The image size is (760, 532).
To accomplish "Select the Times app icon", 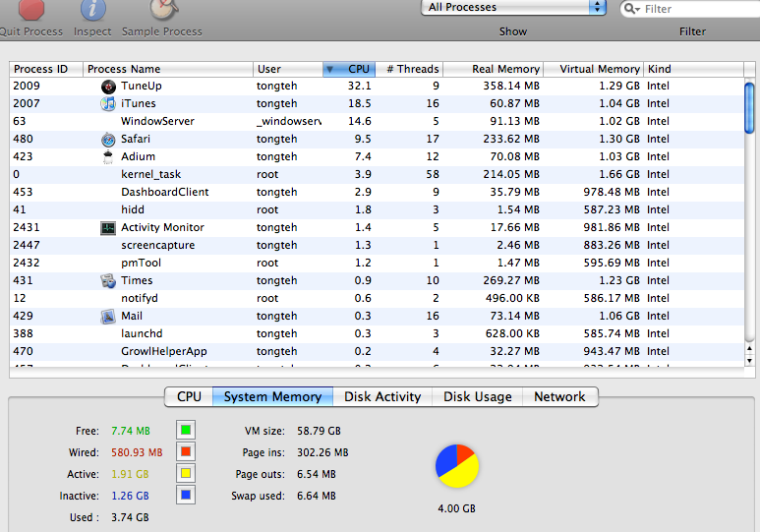I will (108, 281).
